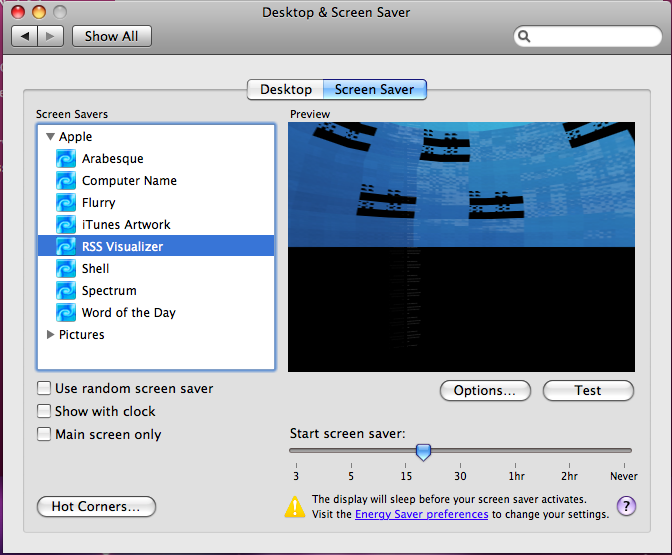This screenshot has height=555, width=672.
Task: Click the Flurry screen saver icon
Action: tap(66, 202)
